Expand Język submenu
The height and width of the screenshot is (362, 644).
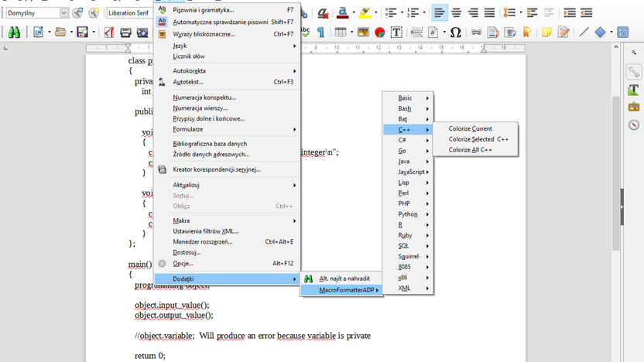227,46
